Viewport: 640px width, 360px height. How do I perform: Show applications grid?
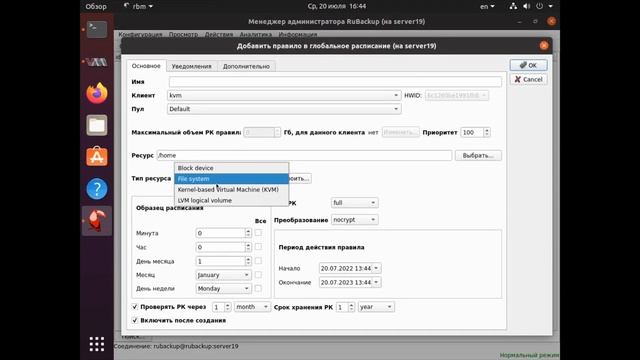tap(97, 344)
